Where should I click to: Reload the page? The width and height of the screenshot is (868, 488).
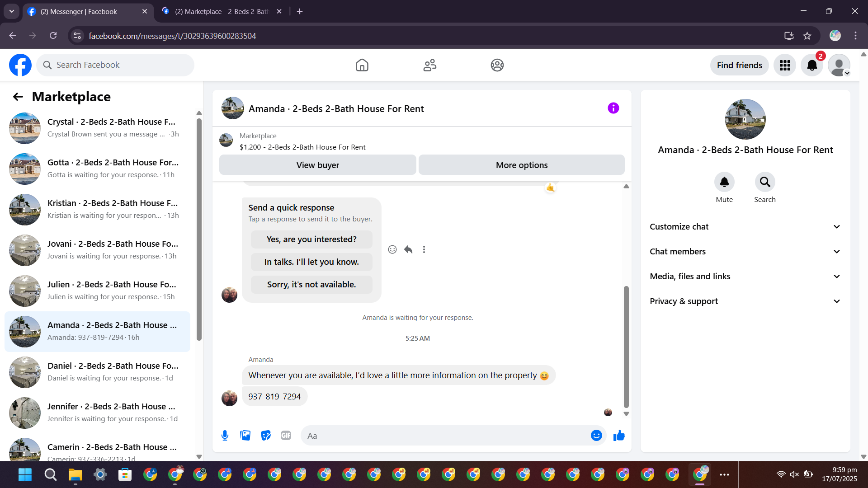(x=53, y=36)
